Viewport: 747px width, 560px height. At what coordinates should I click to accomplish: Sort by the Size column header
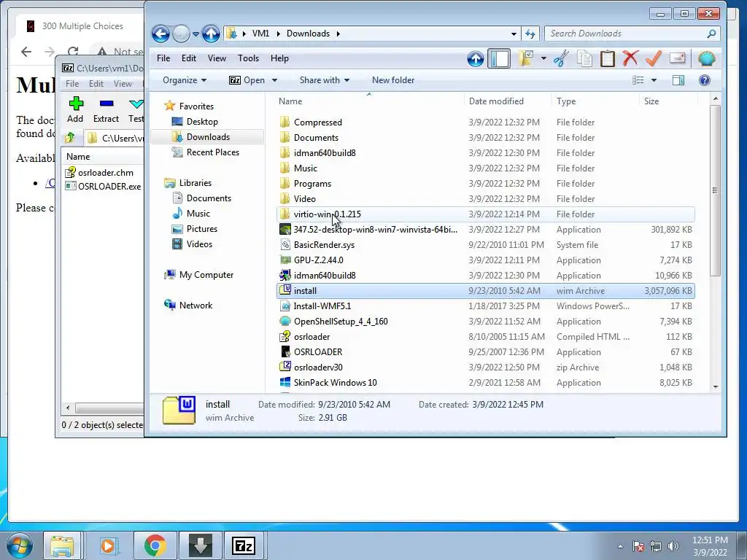(651, 101)
